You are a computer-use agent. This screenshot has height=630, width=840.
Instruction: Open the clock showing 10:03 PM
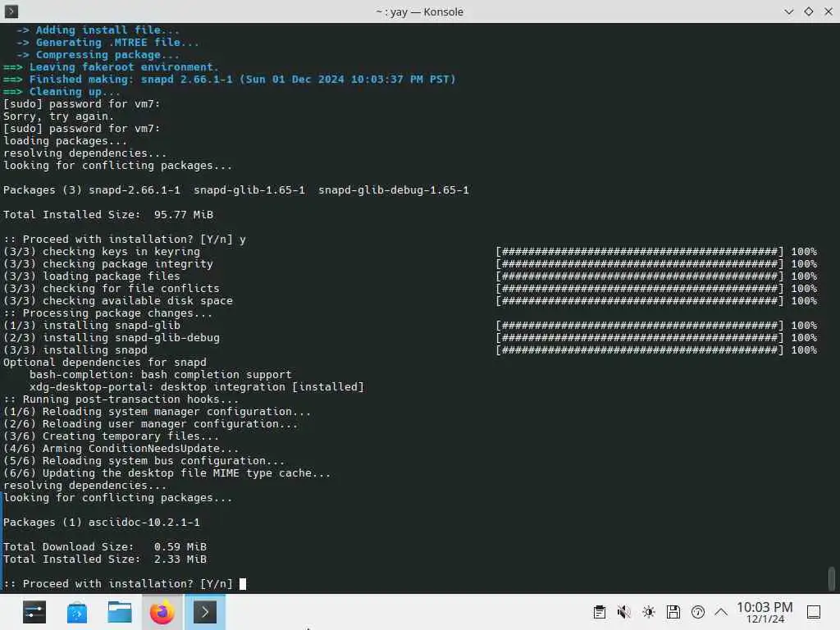coord(765,612)
